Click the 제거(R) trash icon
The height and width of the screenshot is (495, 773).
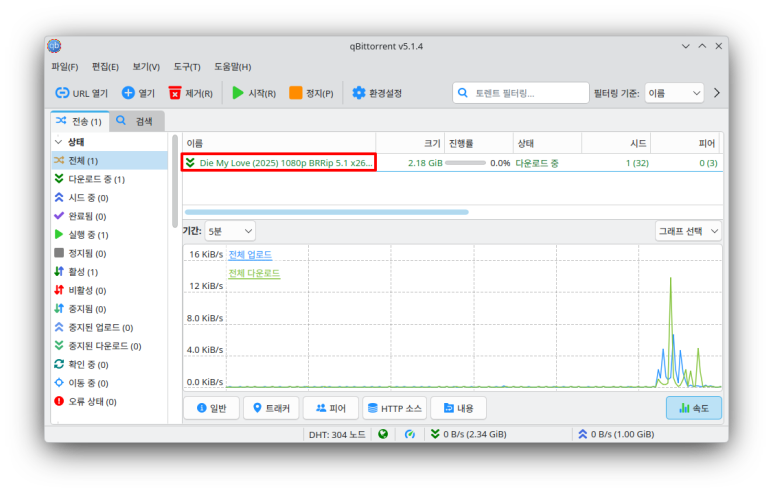(x=175, y=93)
